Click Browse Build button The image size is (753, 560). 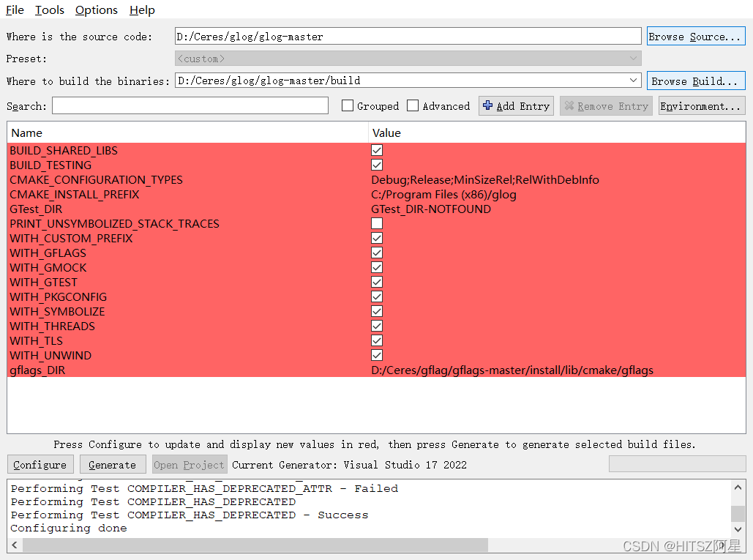pos(695,81)
